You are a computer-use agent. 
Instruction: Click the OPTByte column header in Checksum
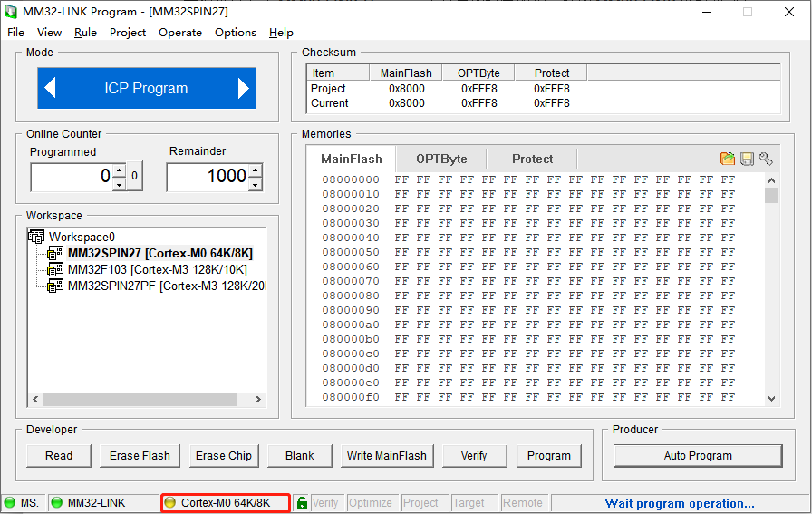[x=478, y=73]
